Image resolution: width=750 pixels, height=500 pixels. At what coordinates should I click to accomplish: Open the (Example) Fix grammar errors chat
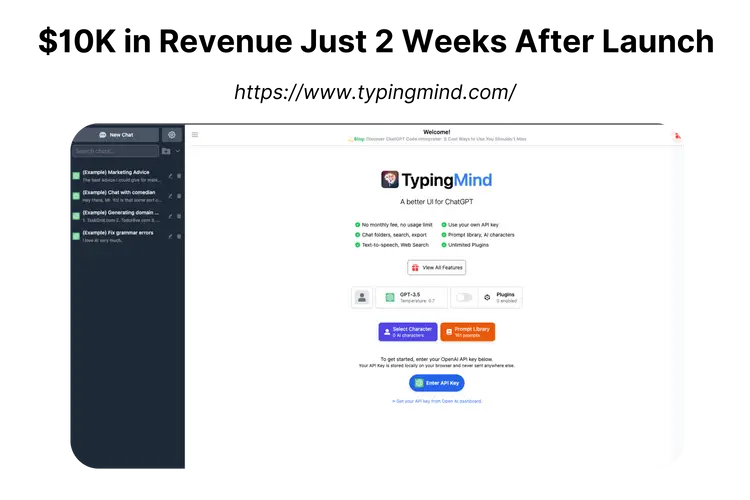[127, 236]
